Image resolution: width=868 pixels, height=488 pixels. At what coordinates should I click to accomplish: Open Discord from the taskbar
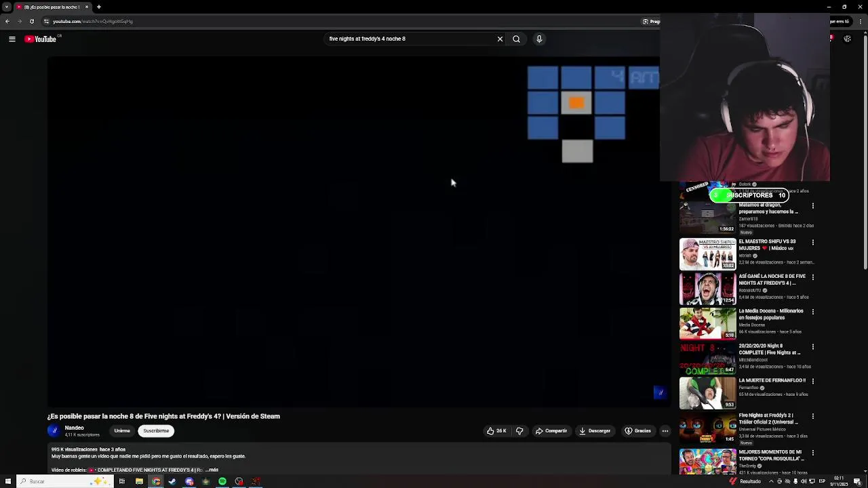point(189,482)
